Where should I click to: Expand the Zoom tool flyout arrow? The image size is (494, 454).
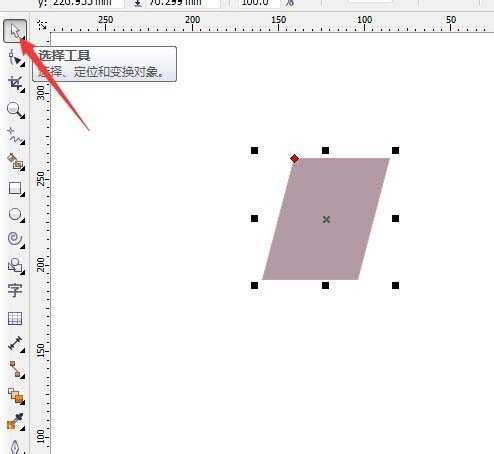[x=23, y=116]
